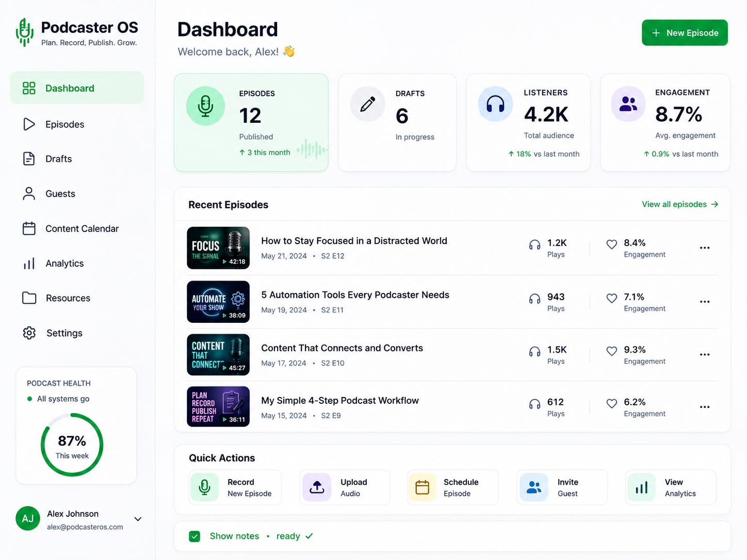The width and height of the screenshot is (747, 560).
Task: Click the Guests person icon in sidebar
Action: click(x=29, y=193)
